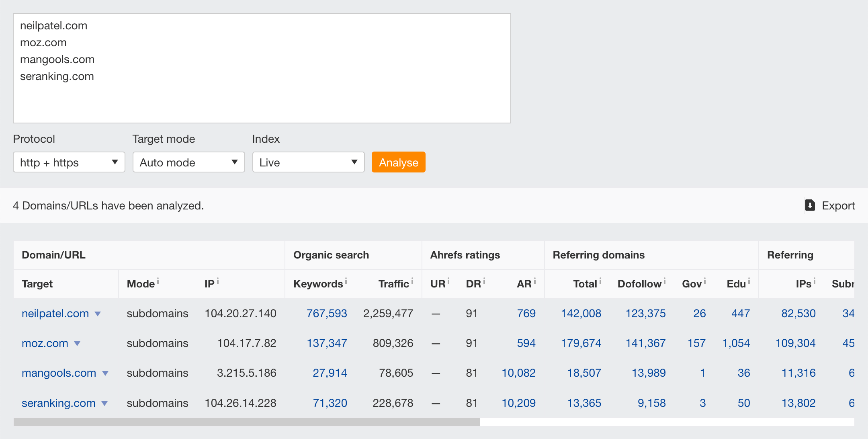Open mangools.com target link
The width and height of the screenshot is (868, 439).
click(59, 373)
